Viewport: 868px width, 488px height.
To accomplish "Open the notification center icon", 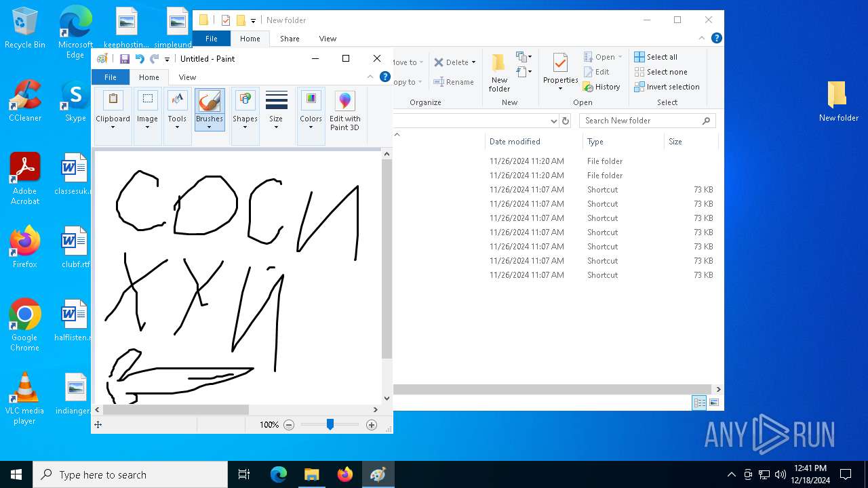I will tap(846, 474).
